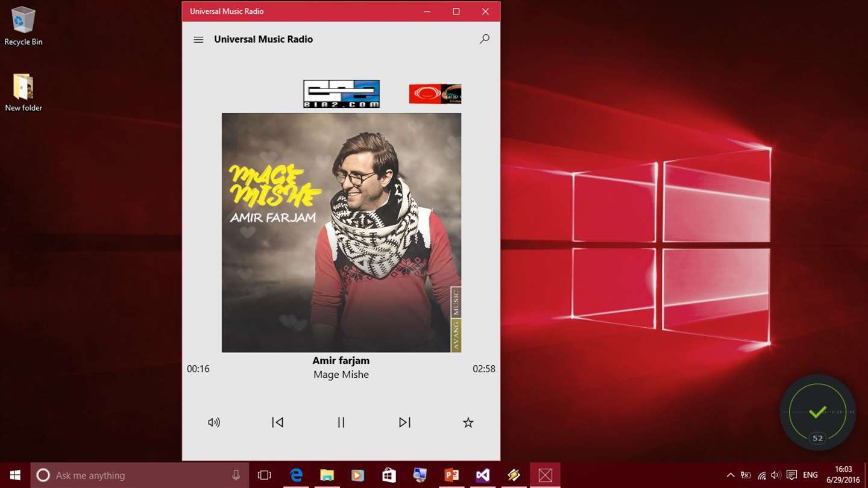The height and width of the screenshot is (488, 868).
Task: Click the elapsed time 00:16
Action: (198, 369)
